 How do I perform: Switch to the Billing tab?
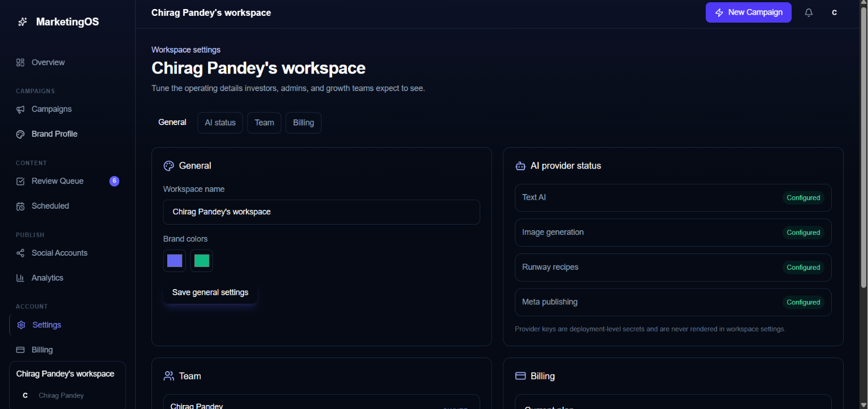(x=303, y=123)
